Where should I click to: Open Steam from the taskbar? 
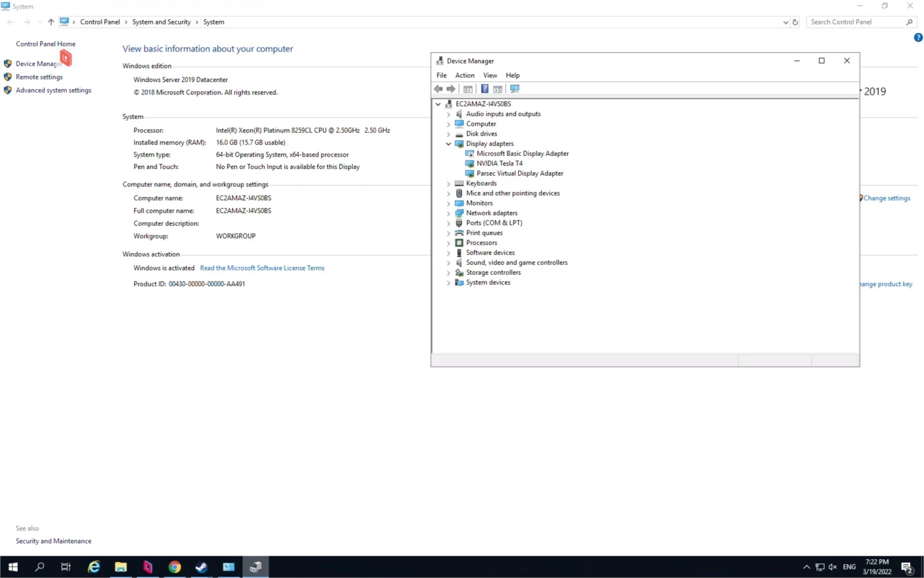[x=201, y=567]
